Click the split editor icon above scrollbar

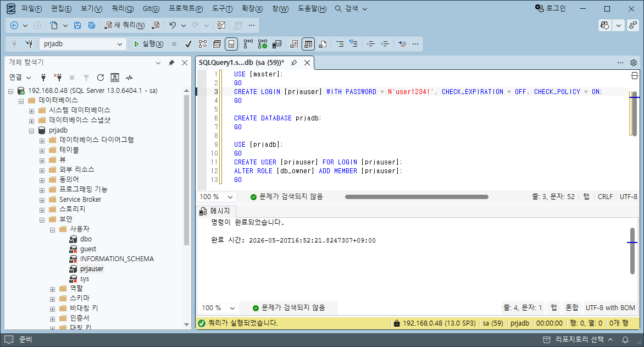634,76
